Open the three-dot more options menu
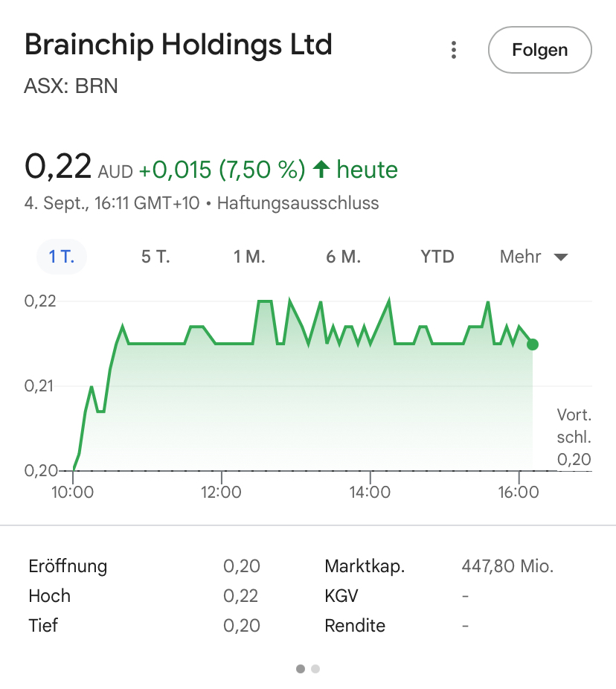 point(453,51)
